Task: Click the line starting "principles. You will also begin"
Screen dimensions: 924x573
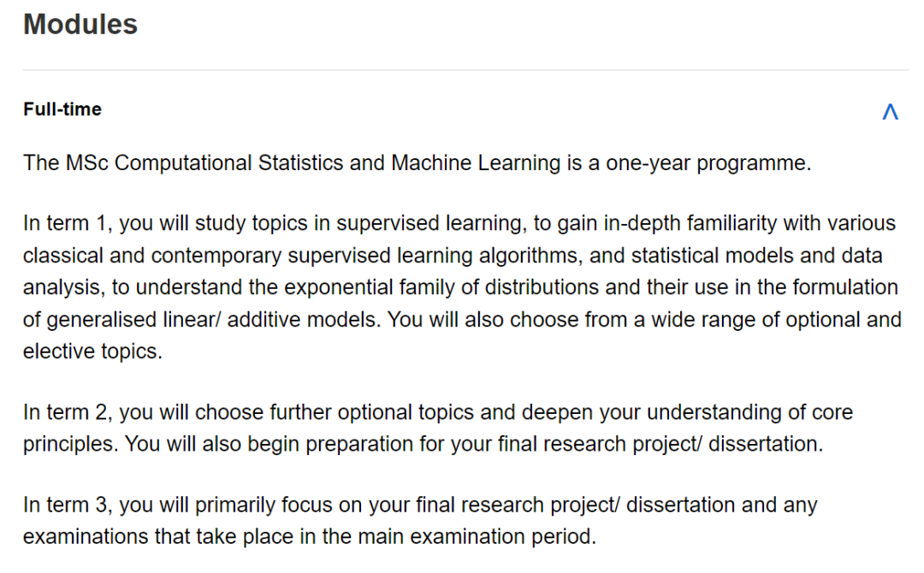Action: click(423, 444)
